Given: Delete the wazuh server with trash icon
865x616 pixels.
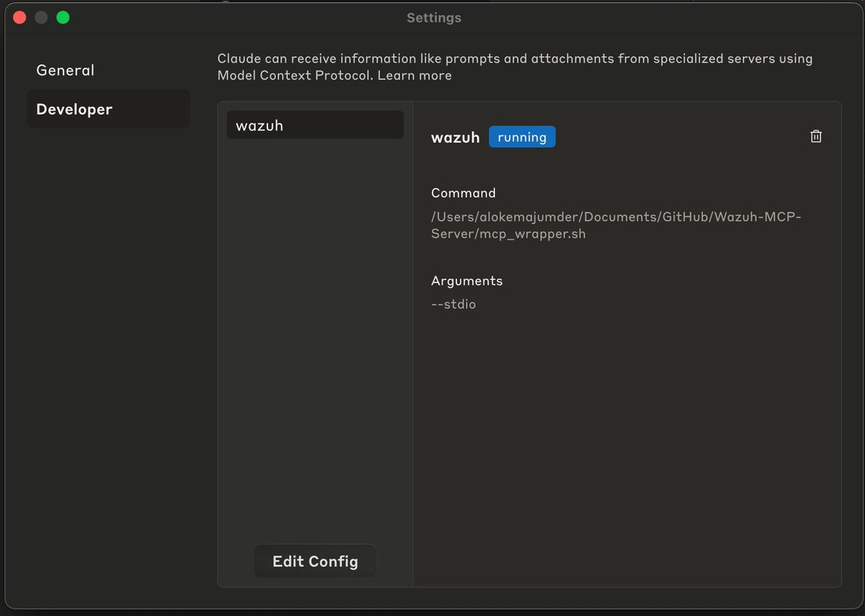Looking at the screenshot, I should (x=816, y=136).
